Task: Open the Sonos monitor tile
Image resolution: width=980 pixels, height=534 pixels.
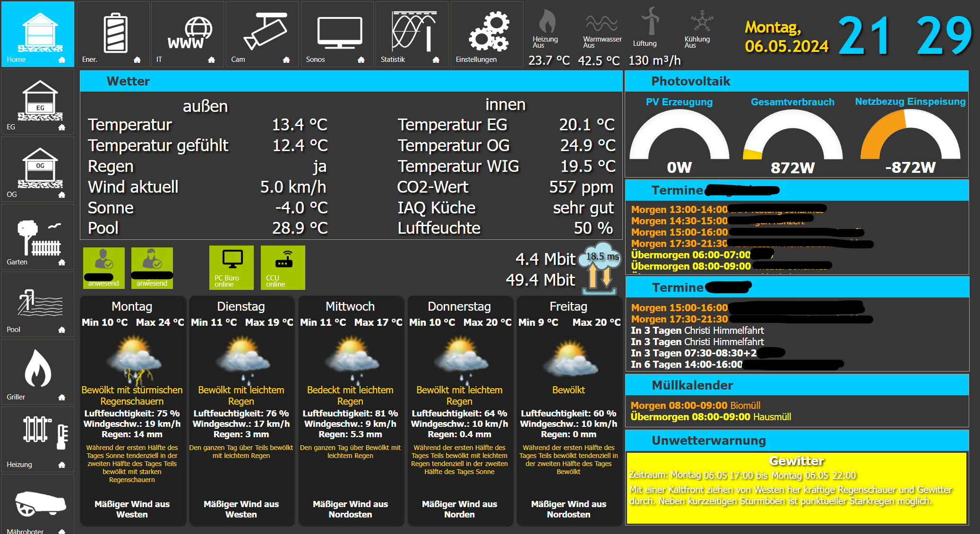Action: [x=337, y=34]
